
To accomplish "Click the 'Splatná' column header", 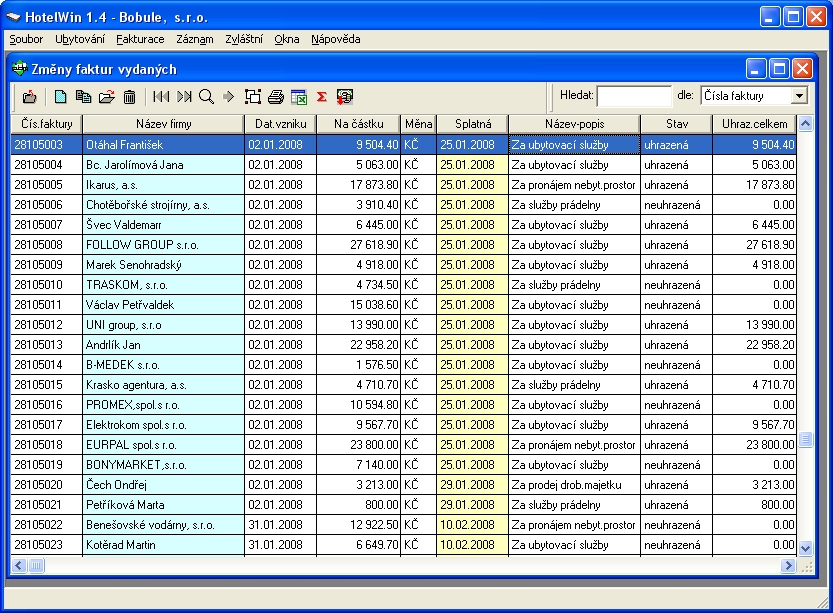I will (x=471, y=124).
